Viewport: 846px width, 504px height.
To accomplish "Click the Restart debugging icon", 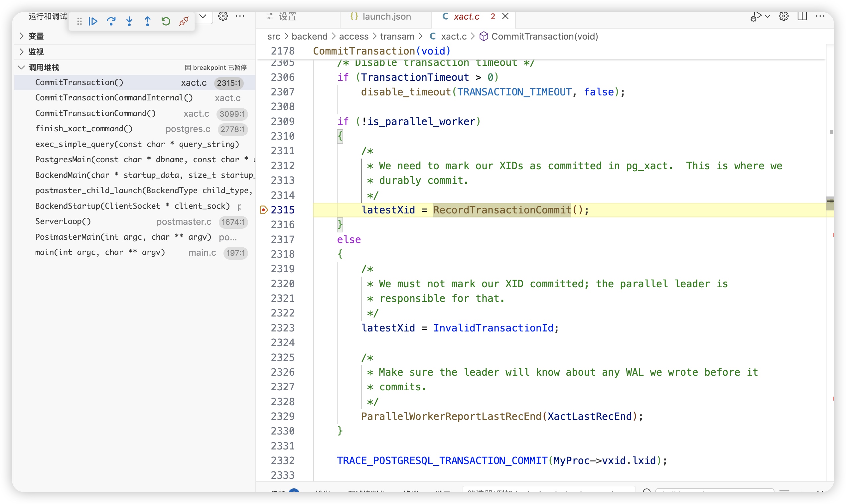I will (x=166, y=21).
